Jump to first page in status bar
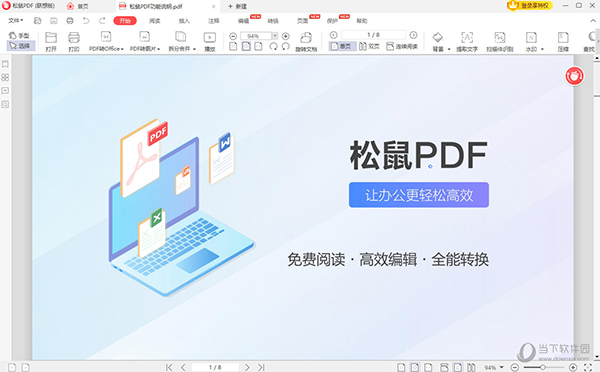This screenshot has height=372, width=600. click(169, 367)
